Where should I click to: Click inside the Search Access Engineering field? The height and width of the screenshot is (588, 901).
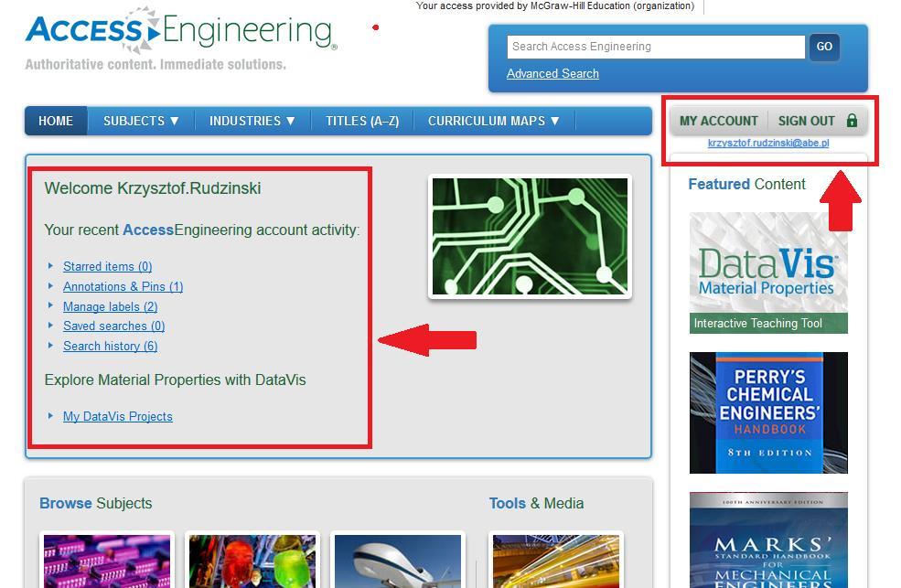coord(656,47)
